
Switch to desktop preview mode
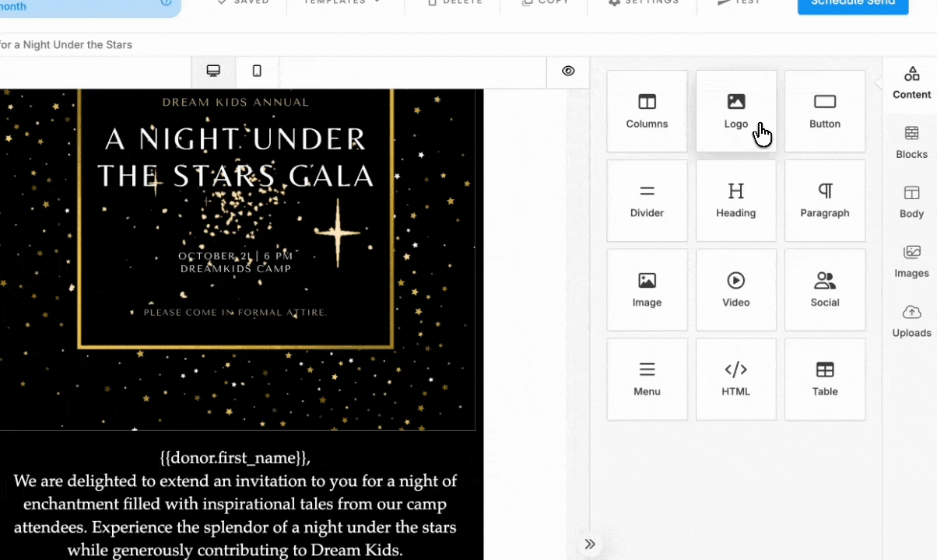(213, 72)
